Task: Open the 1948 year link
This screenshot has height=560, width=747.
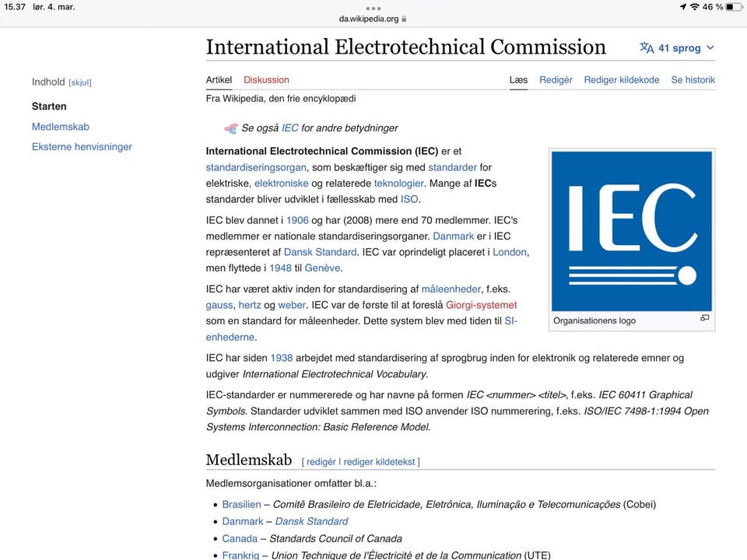Action: pos(280,268)
